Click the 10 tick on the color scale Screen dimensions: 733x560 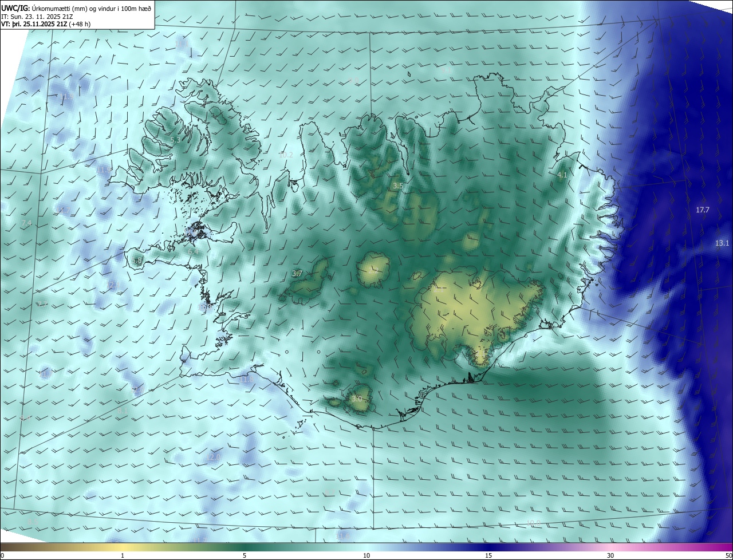click(x=366, y=555)
